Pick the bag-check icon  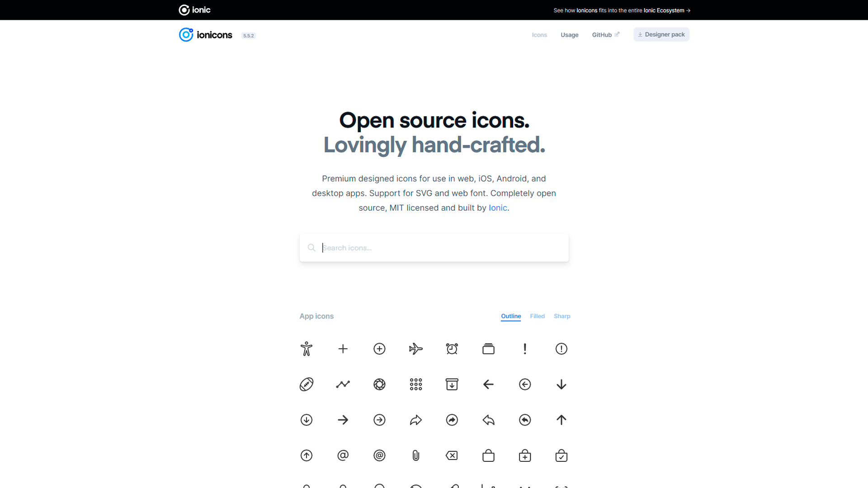(561, 455)
